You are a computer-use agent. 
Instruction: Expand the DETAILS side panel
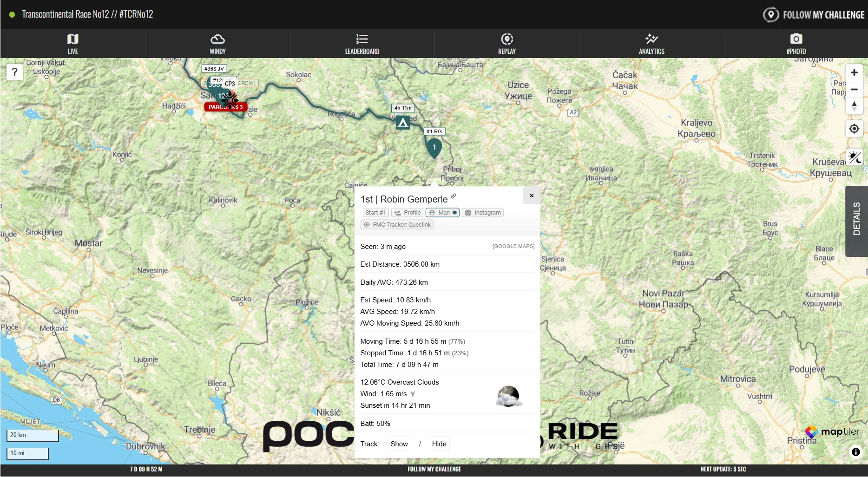[856, 221]
